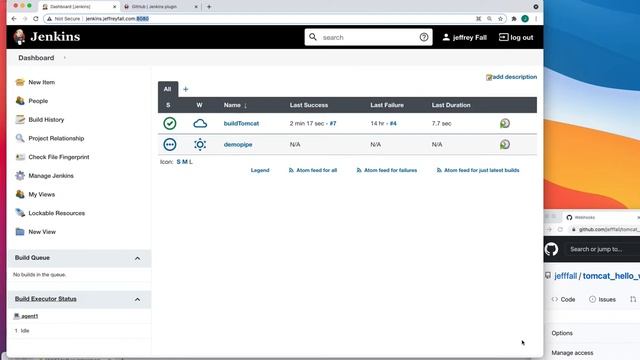Click GitHub search field in background window
The width and height of the screenshot is (640, 360).
pos(603,249)
